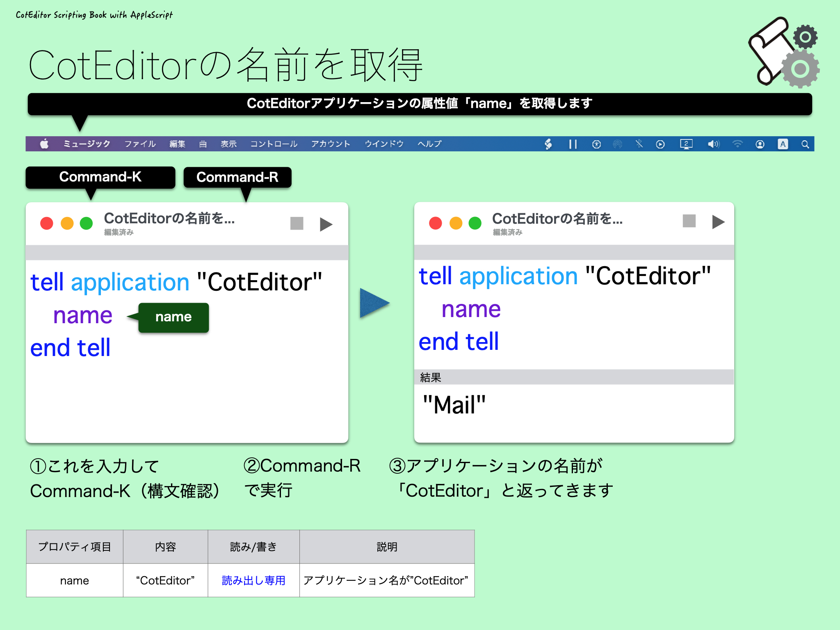Select the "A" input source icon
The height and width of the screenshot is (630, 840).
[x=783, y=144]
